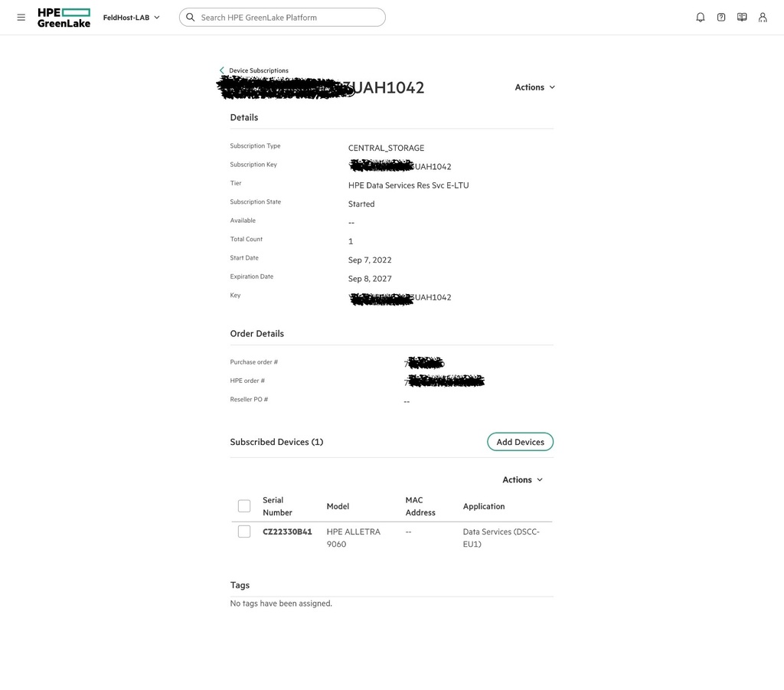Click back chevron beside Device Subscriptions
Screen dimensions: 784x690
(x=222, y=70)
